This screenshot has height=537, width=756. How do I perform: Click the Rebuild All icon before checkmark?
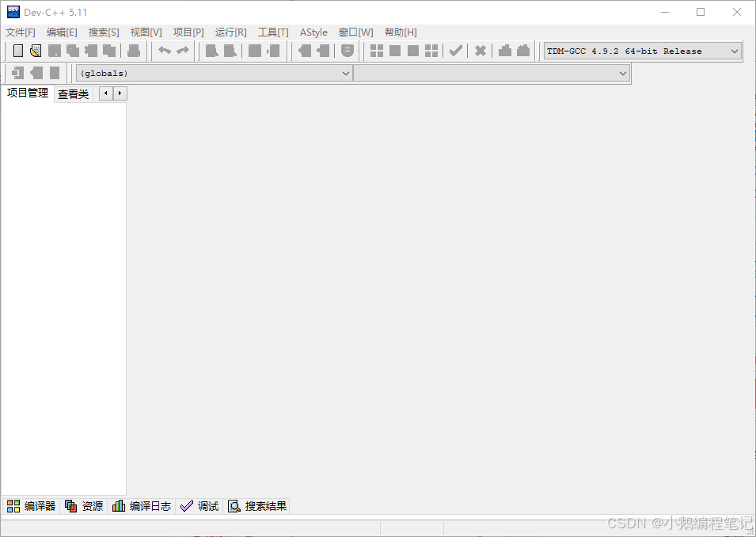coord(431,51)
